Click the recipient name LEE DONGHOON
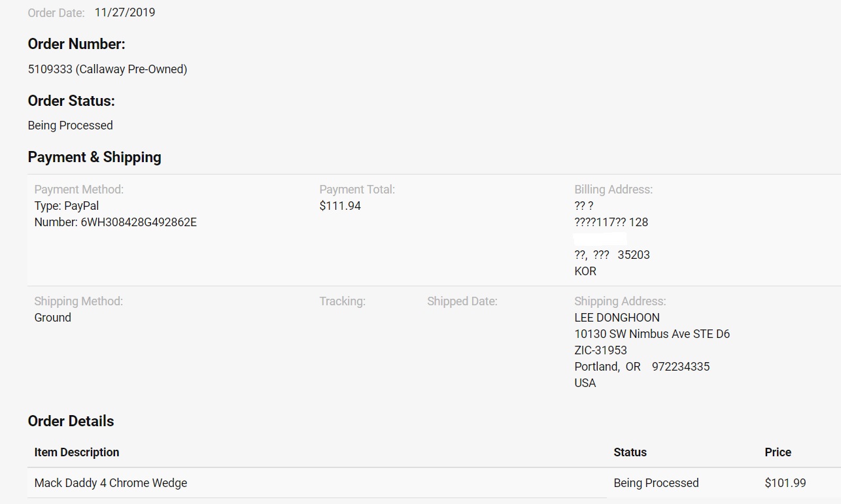Image resolution: width=841 pixels, height=504 pixels. pos(617,318)
